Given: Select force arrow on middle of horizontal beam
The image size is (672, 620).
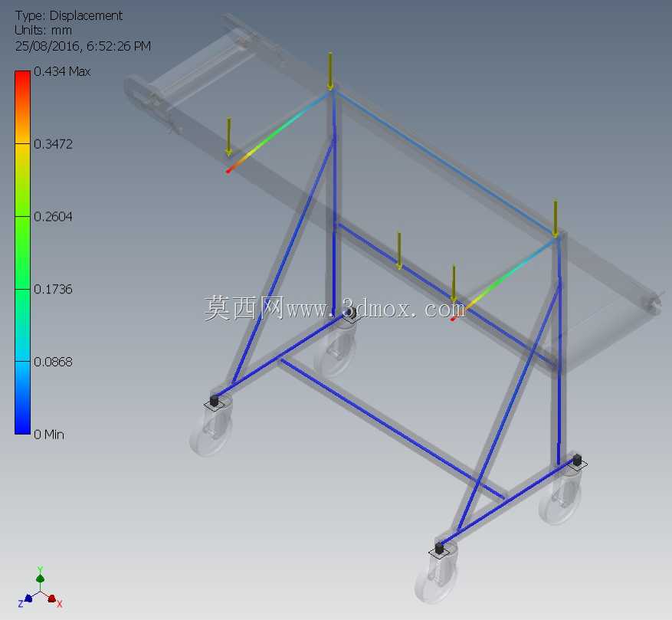Looking at the screenshot, I should click(x=399, y=251).
